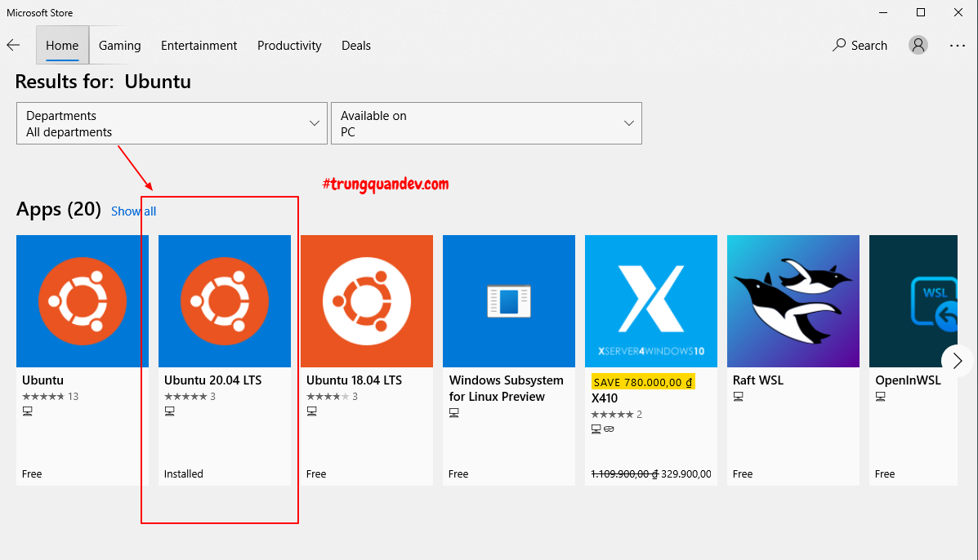Click the Installed label under Ubuntu 20.04 LTS
The image size is (978, 560).
point(183,474)
